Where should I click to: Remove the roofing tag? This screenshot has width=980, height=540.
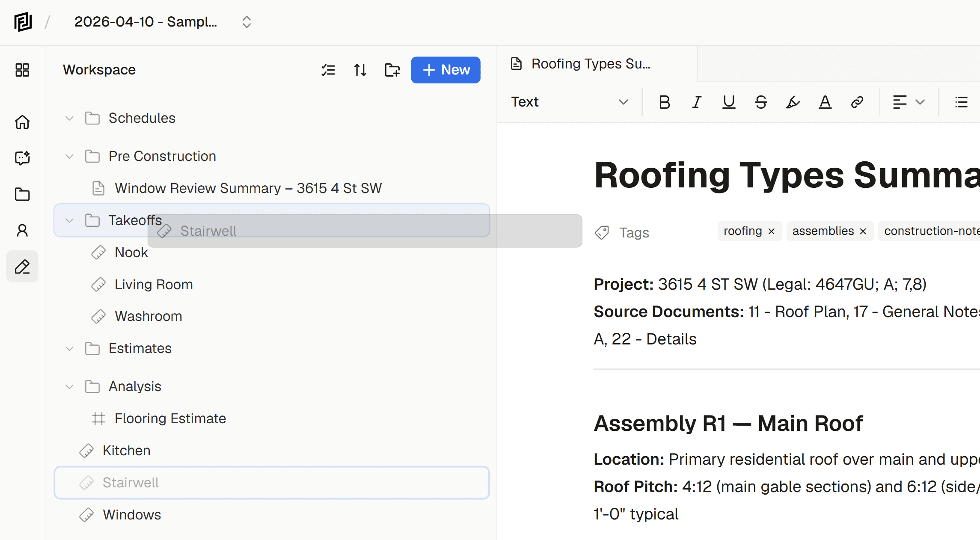(x=772, y=231)
